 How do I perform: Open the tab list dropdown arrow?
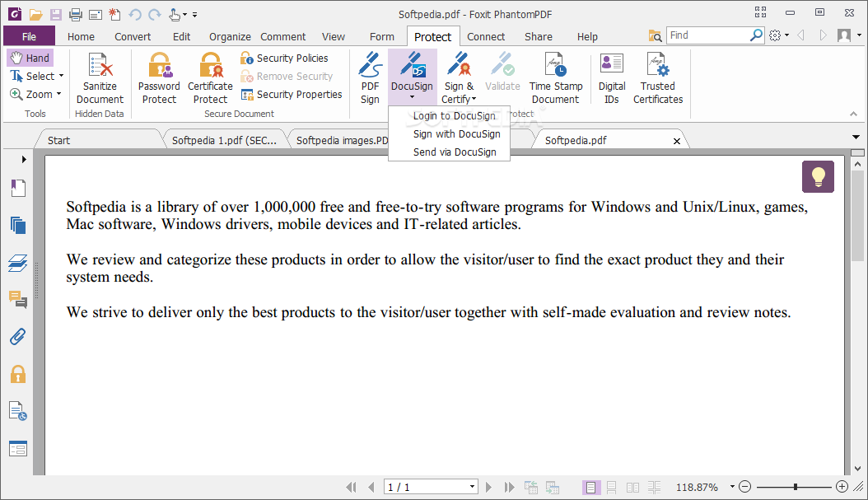856,137
